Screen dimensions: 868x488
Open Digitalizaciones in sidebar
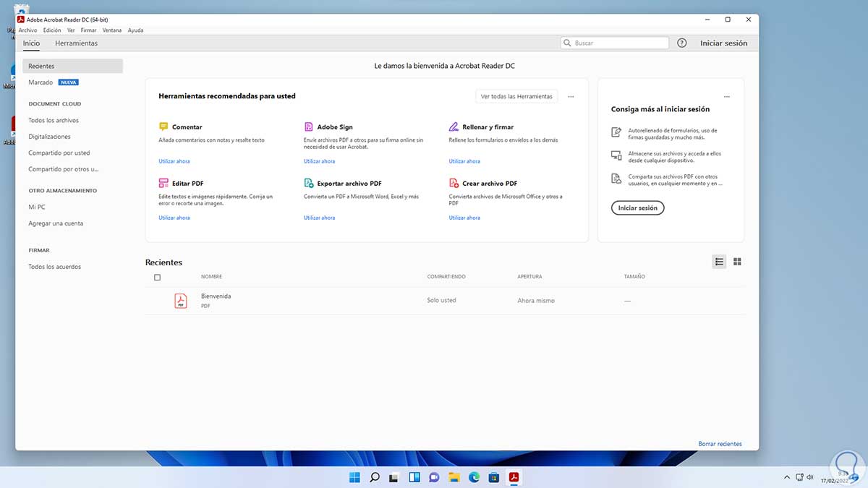pos(49,137)
